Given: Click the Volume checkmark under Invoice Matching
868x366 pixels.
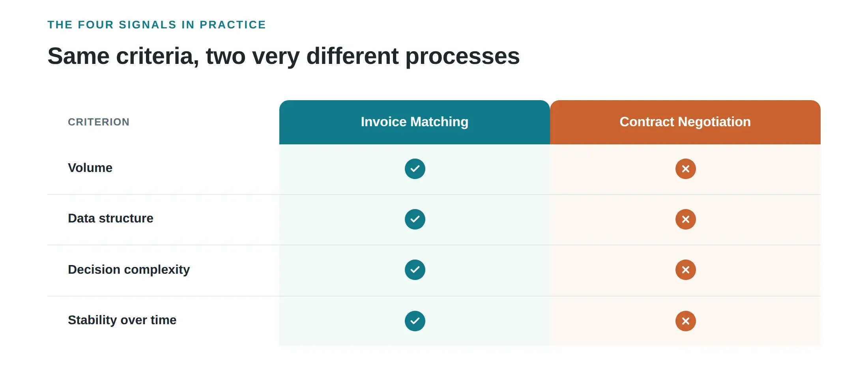Looking at the screenshot, I should 415,169.
